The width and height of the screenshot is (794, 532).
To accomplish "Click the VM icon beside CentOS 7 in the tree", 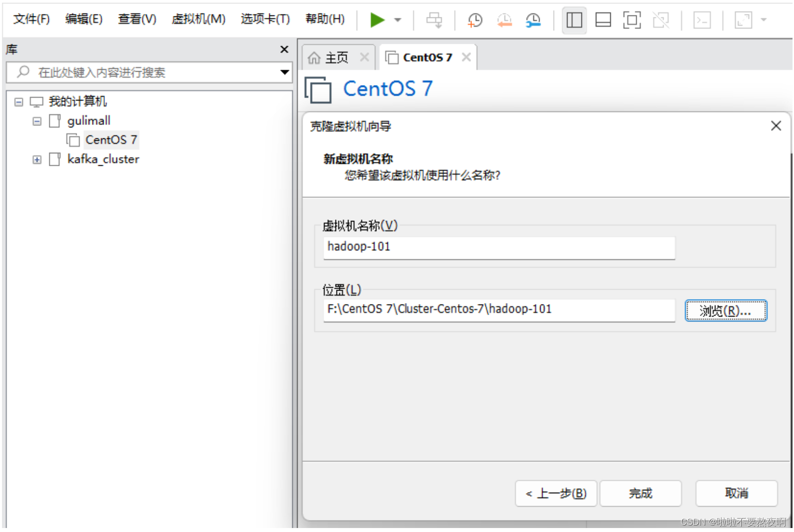I will 73,140.
